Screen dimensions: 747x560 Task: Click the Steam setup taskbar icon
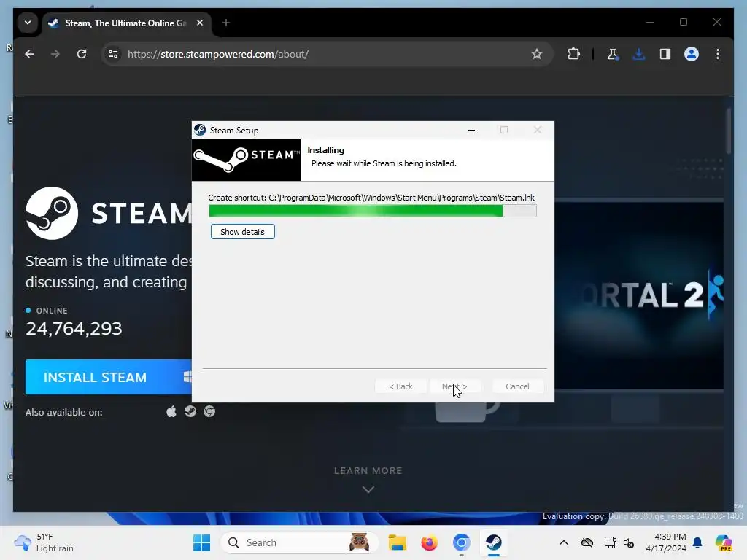494,542
